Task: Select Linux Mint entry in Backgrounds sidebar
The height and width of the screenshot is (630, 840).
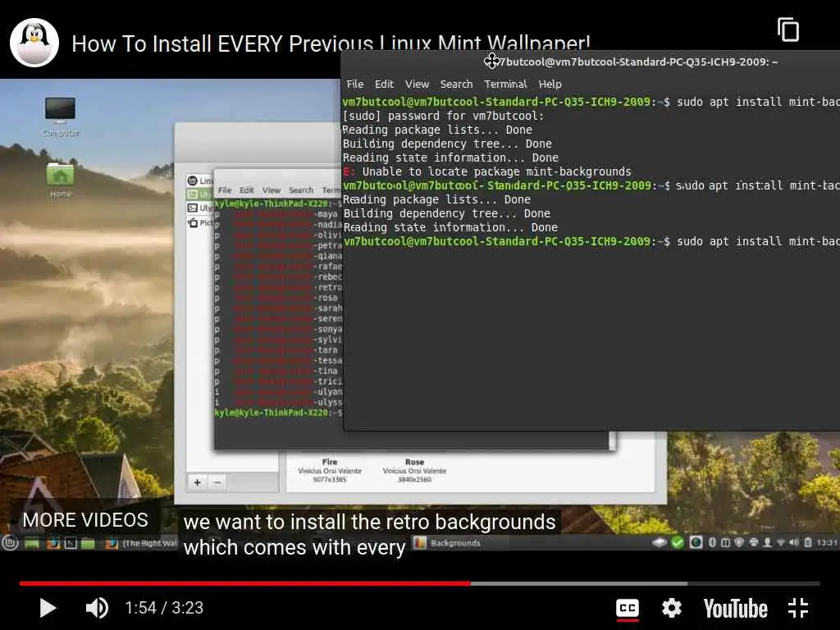Action: pyautogui.click(x=200, y=180)
